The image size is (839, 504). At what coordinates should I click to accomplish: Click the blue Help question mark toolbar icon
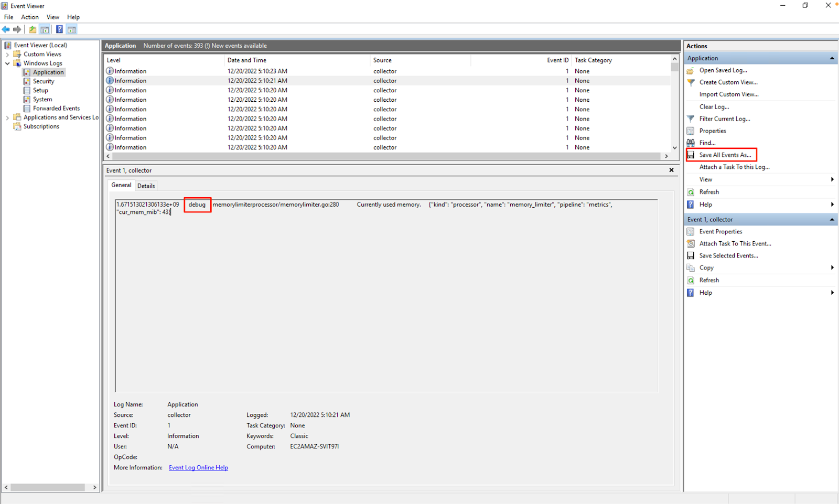click(59, 29)
